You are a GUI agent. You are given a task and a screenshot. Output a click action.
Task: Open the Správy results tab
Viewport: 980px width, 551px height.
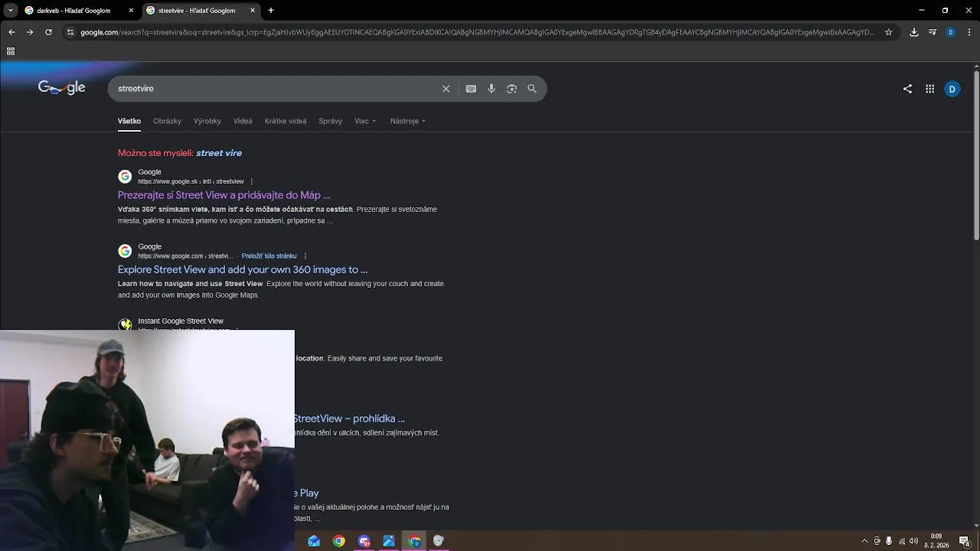[x=331, y=121]
